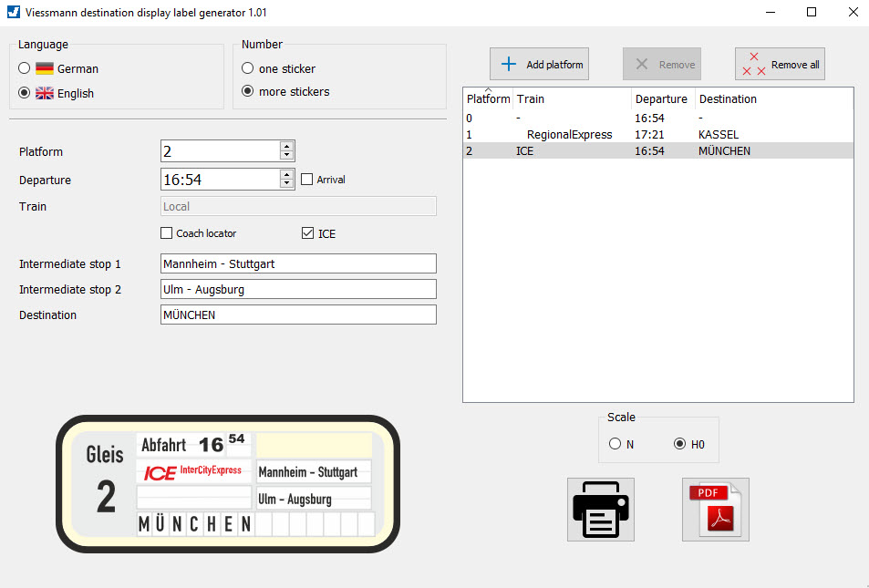Click the Add platform button

click(539, 64)
